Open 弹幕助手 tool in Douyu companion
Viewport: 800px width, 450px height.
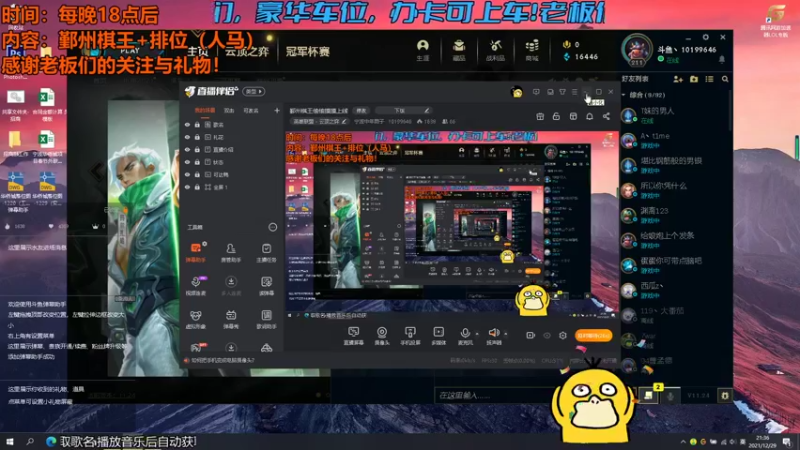tap(195, 252)
